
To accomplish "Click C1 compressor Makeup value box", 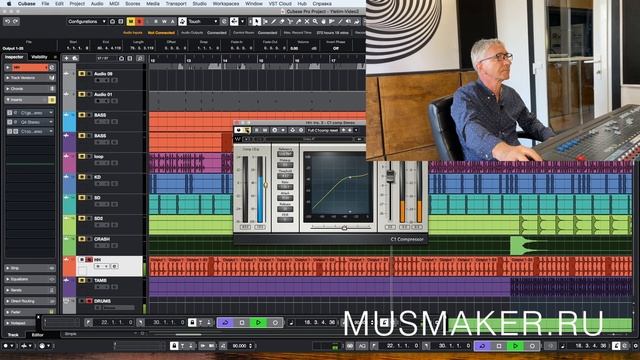I will pyautogui.click(x=285, y=165).
